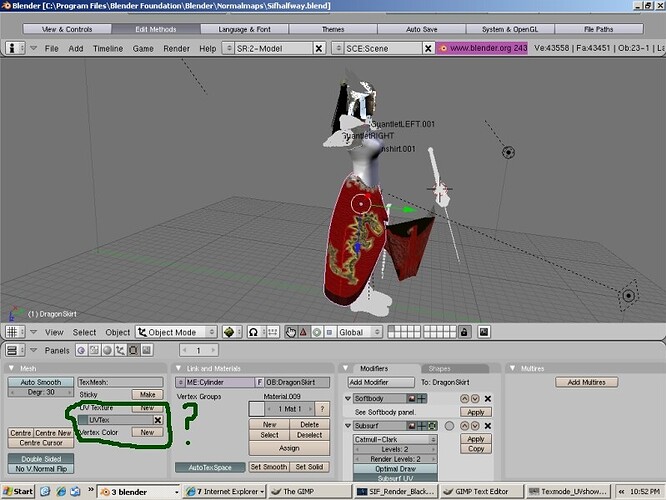666x500 pixels.
Task: Toggle Subsurf render enable icon
Action: click(412, 426)
